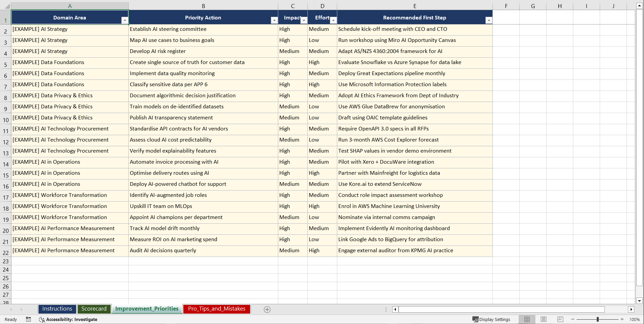This screenshot has height=324, width=644.
Task: Open Page Break Preview view
Action: [x=560, y=319]
